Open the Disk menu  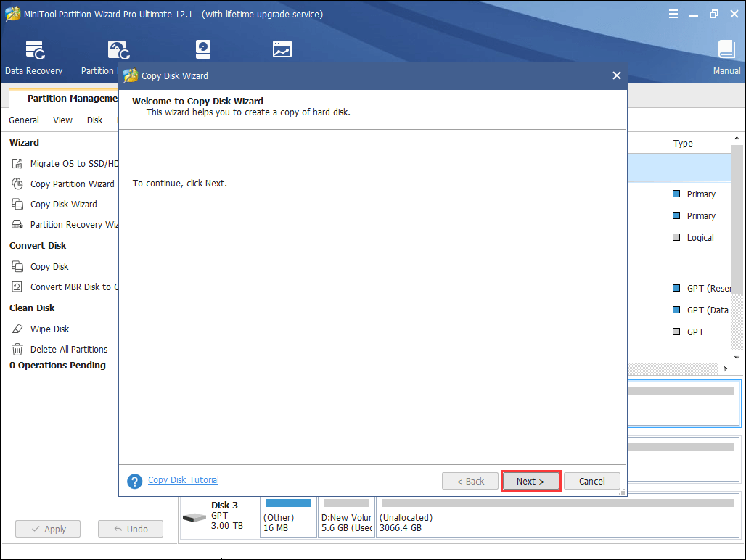click(x=94, y=120)
